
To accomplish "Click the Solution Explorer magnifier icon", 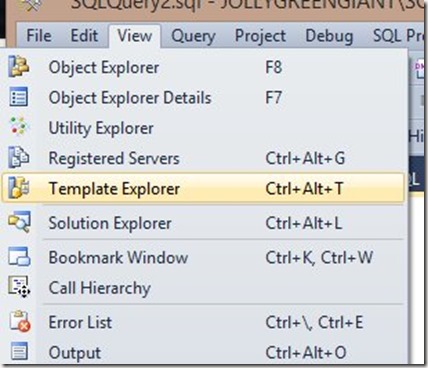I will (19, 222).
